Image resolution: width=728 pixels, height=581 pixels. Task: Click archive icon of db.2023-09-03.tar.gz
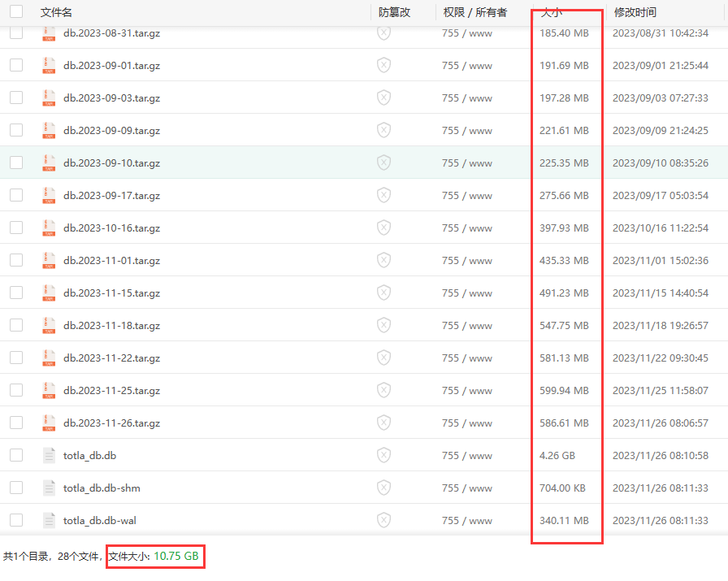(x=49, y=98)
